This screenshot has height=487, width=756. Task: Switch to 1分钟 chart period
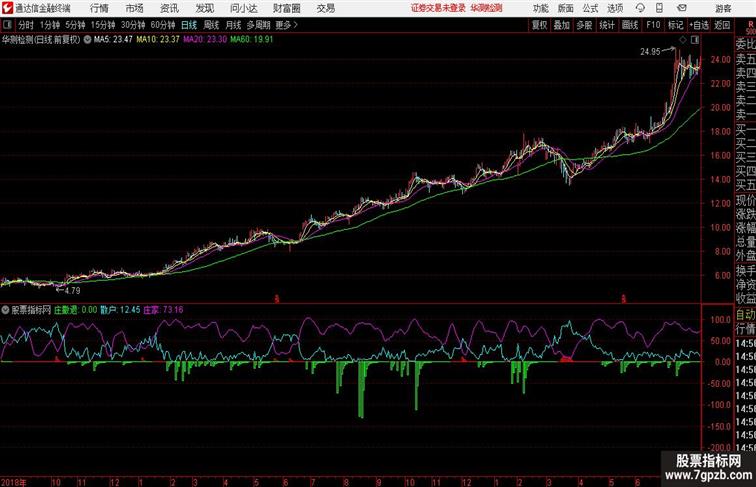click(x=50, y=25)
